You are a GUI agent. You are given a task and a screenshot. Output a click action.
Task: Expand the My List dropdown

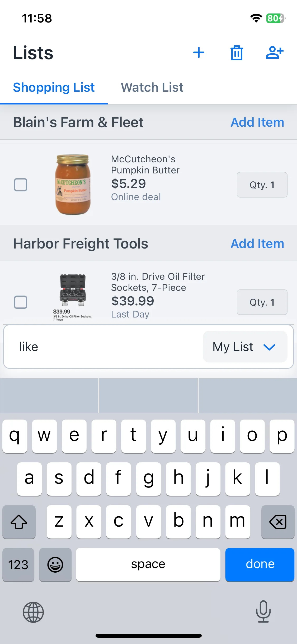pyautogui.click(x=245, y=347)
